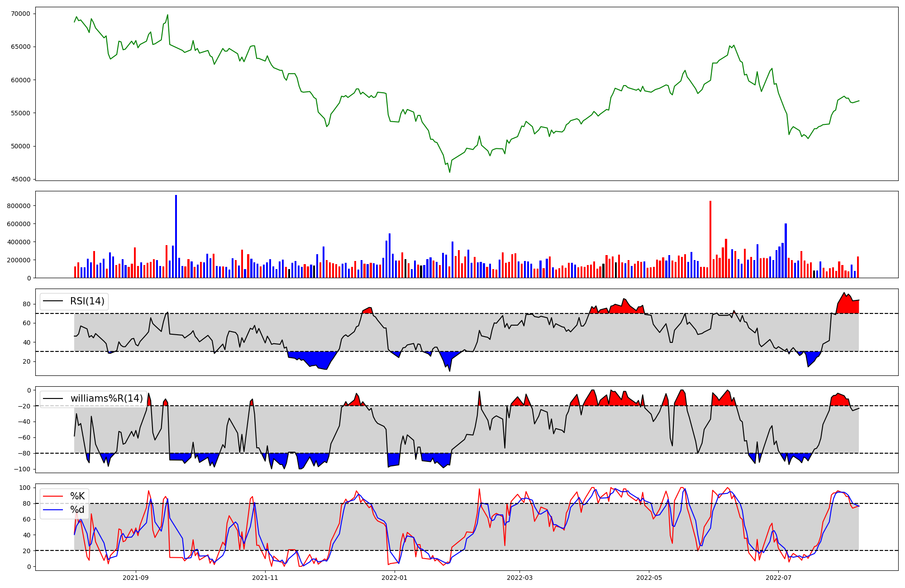
Task: Click the 45000 price axis label
Action: (20, 180)
